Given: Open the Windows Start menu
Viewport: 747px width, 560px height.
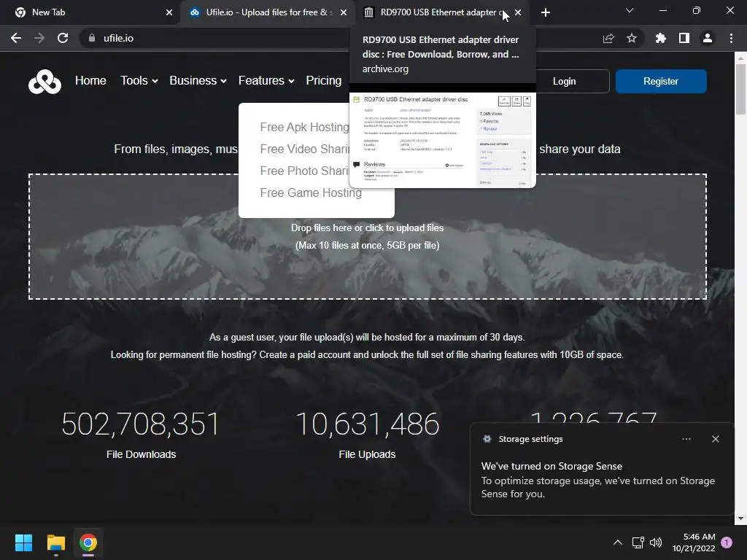Looking at the screenshot, I should tap(23, 542).
